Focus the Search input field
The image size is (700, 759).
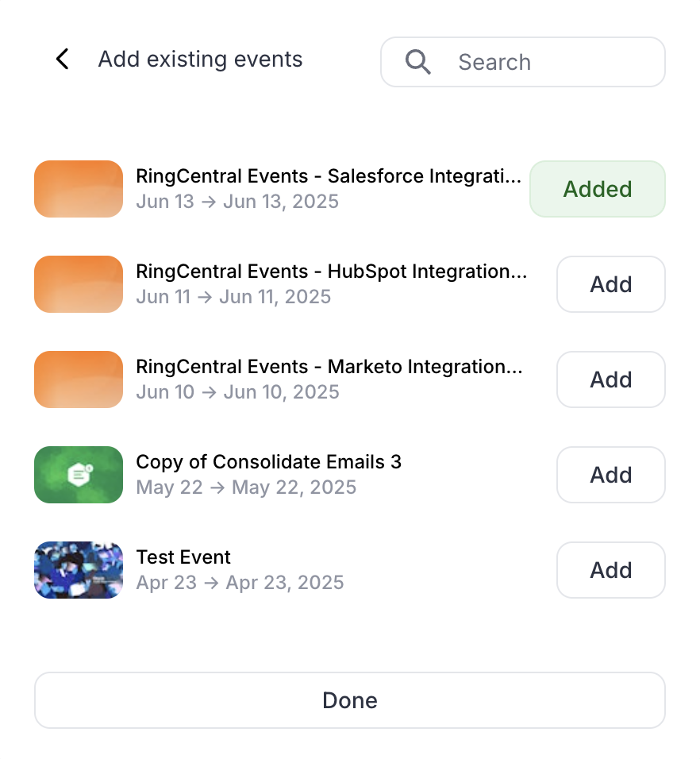[x=522, y=62]
